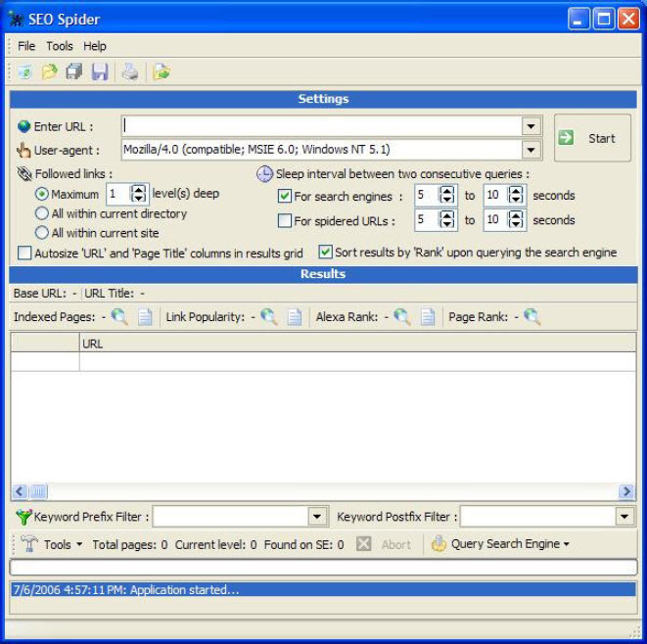
Task: Click the horizontal scrollbar right arrow
Action: pyautogui.click(x=626, y=491)
